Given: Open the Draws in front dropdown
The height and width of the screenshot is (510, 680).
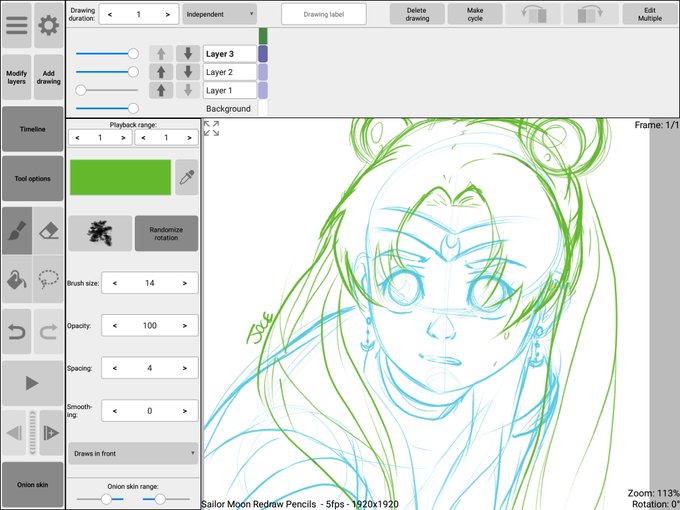Looking at the screenshot, I should pyautogui.click(x=133, y=453).
